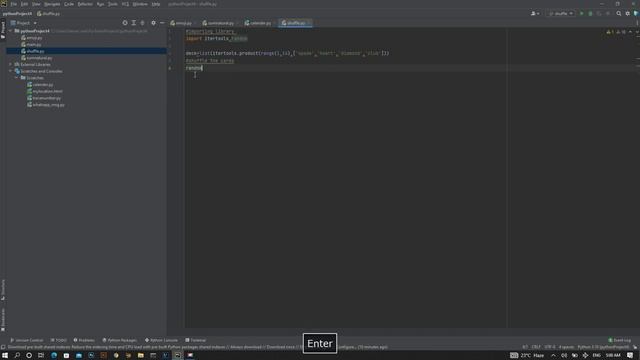Click shuffle.py breadcrumb in navigation bar
Image resolution: width=640 pixels, height=360 pixels.
point(48,13)
